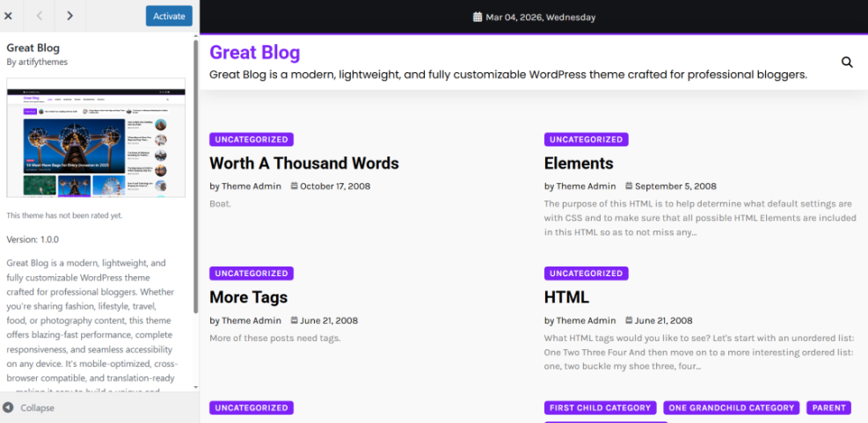Click Theme Admin author under HTML post
The height and width of the screenshot is (423, 868).
(586, 321)
